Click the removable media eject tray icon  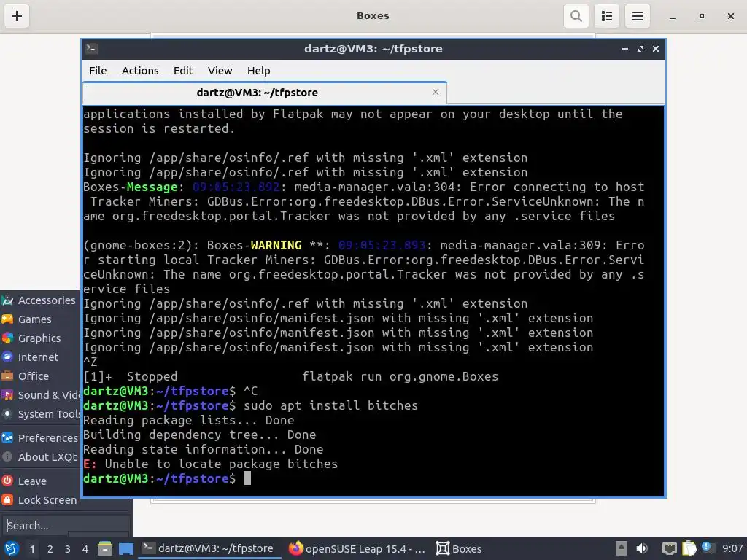pos(621,548)
